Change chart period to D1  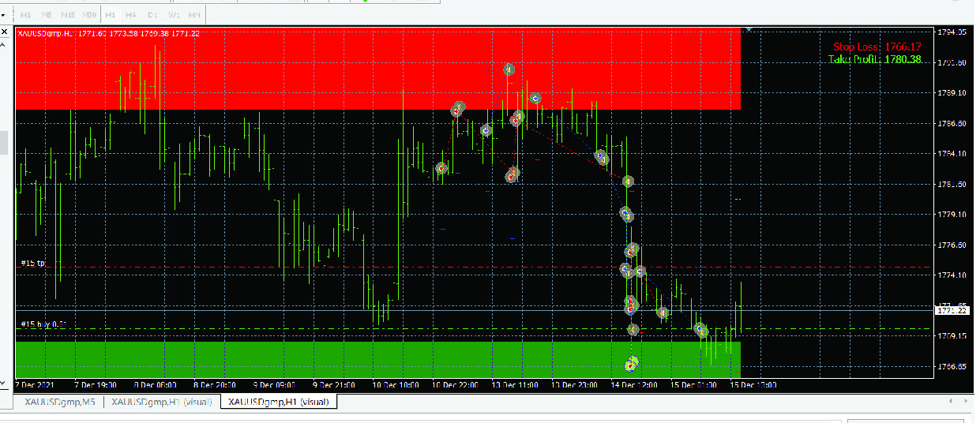(152, 15)
